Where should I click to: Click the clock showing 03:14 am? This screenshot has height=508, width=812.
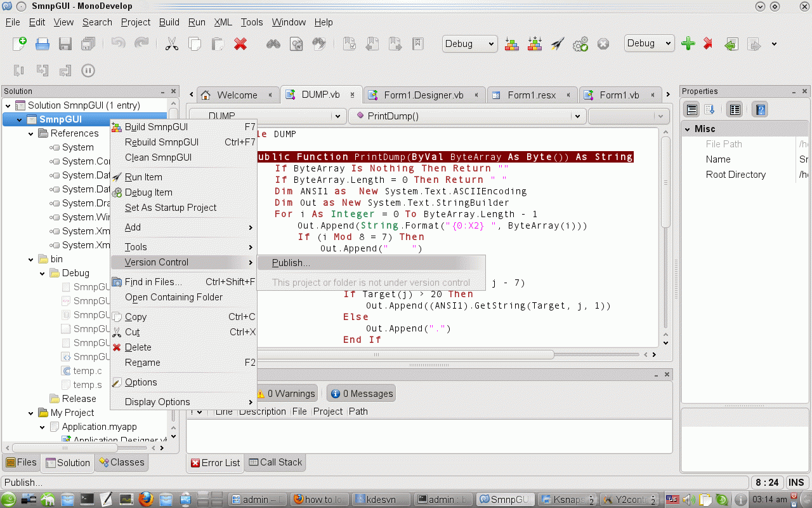pyautogui.click(x=769, y=500)
